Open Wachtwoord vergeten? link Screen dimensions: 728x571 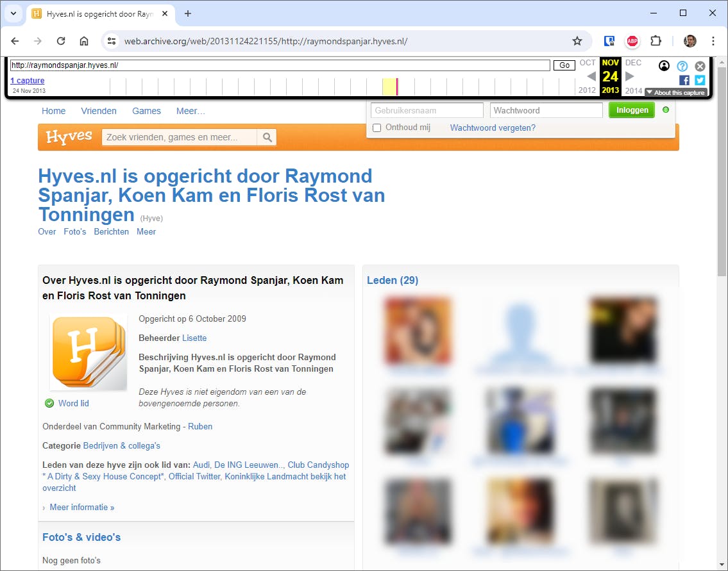tap(493, 128)
